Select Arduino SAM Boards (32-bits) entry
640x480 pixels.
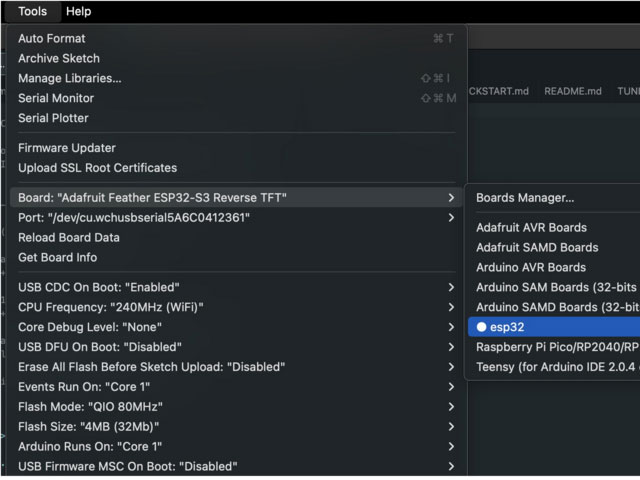pos(554,288)
